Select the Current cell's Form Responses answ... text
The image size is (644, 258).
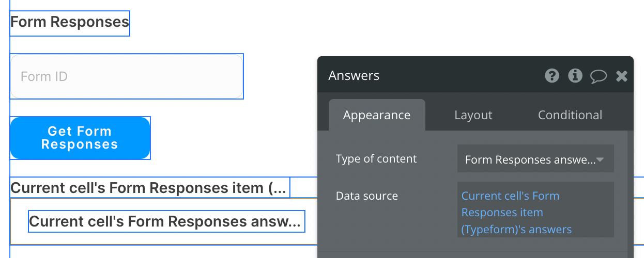(165, 221)
